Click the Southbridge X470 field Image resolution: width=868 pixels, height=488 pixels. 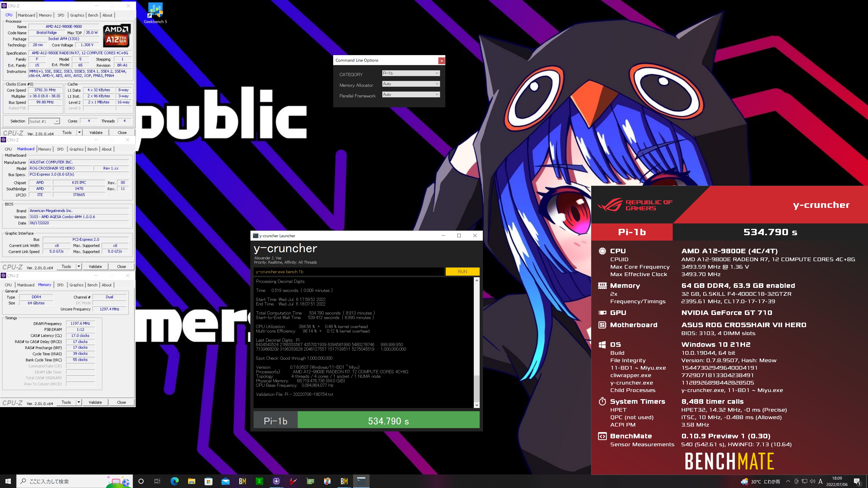pos(79,189)
